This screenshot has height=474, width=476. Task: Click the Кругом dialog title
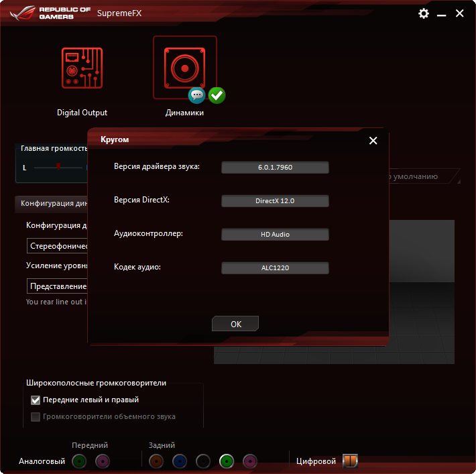(x=115, y=139)
